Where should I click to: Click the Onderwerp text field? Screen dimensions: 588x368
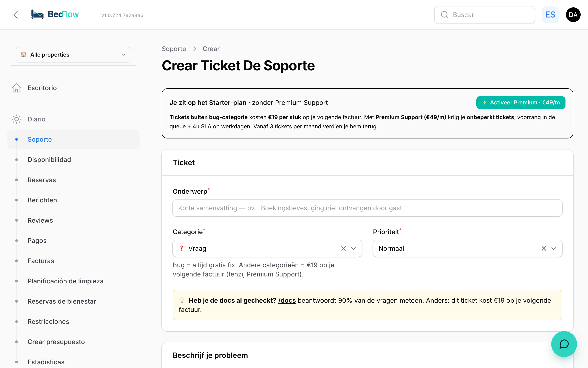click(x=367, y=208)
